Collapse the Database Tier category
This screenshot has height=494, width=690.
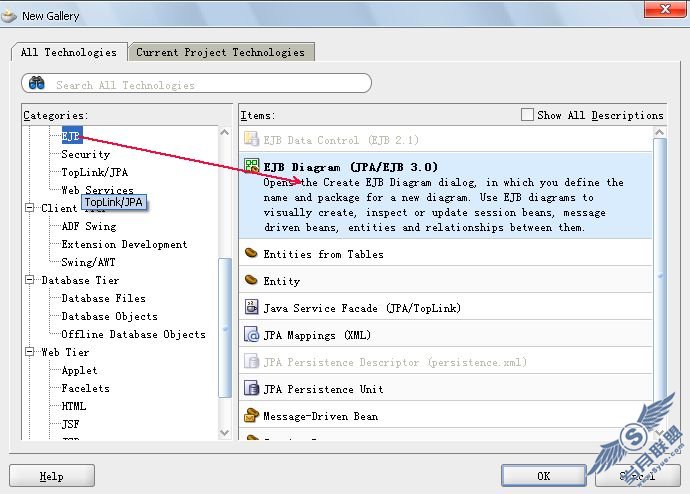(x=29, y=280)
